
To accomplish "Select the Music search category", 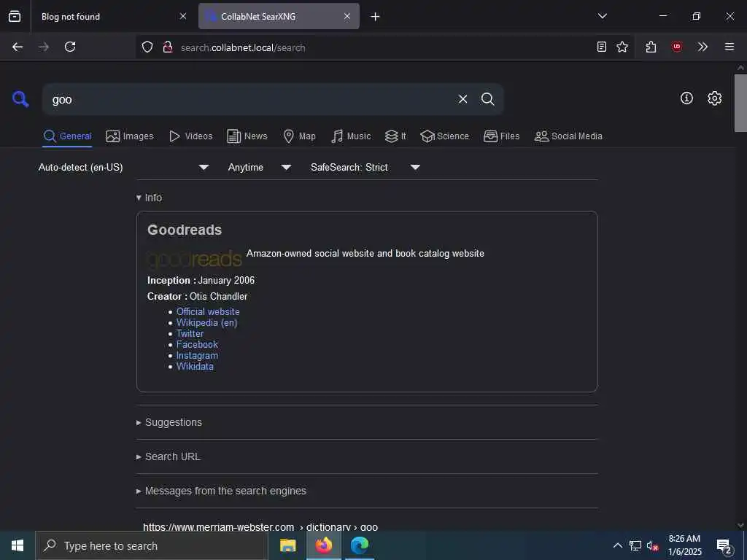I will pyautogui.click(x=351, y=136).
